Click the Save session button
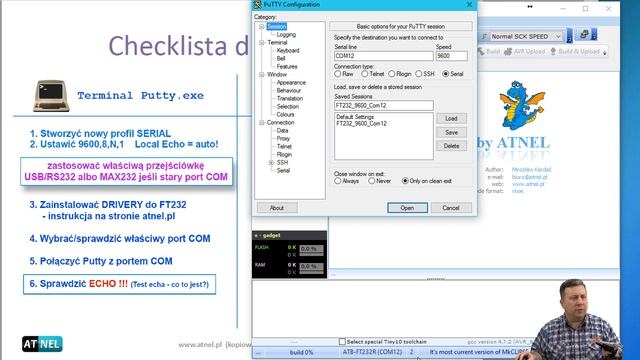This screenshot has width=640, height=360. point(451,132)
